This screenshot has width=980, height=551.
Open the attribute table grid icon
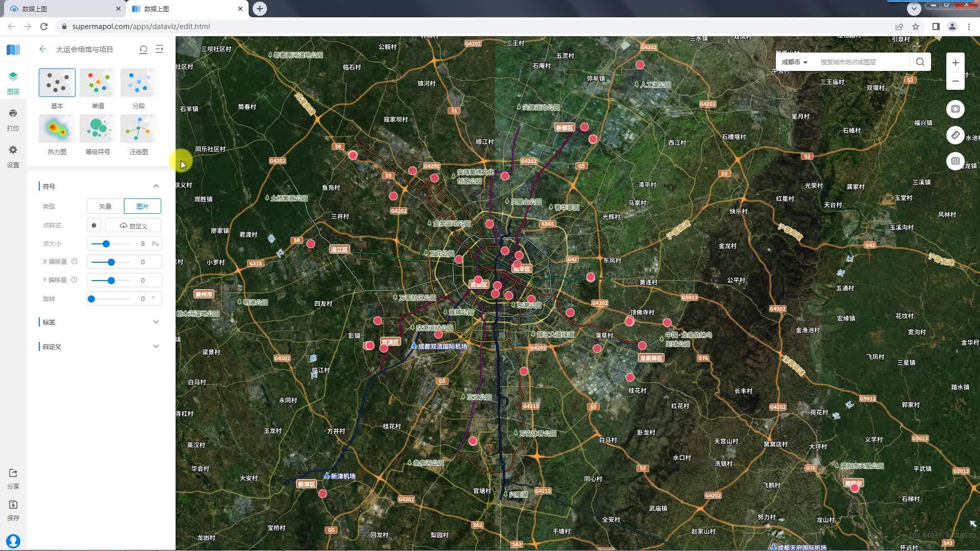pyautogui.click(x=955, y=161)
